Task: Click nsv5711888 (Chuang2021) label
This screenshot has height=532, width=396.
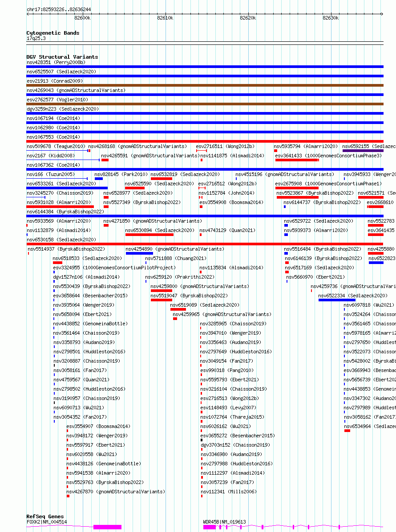Action: click(176, 258)
